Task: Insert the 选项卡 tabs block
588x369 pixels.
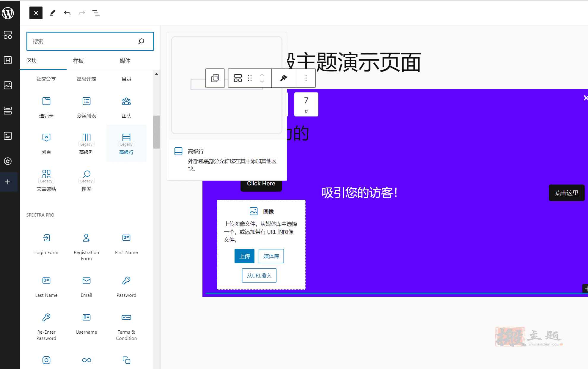Action: click(46, 107)
